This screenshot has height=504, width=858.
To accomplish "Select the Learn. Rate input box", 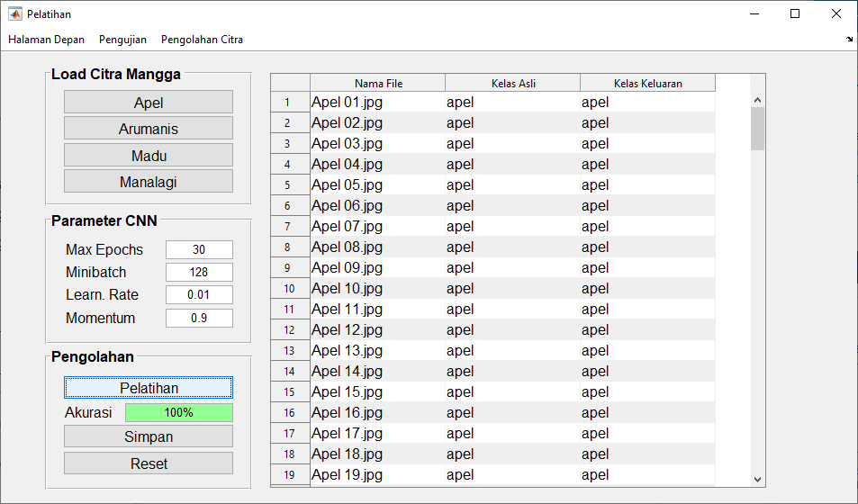I will tap(199, 294).
